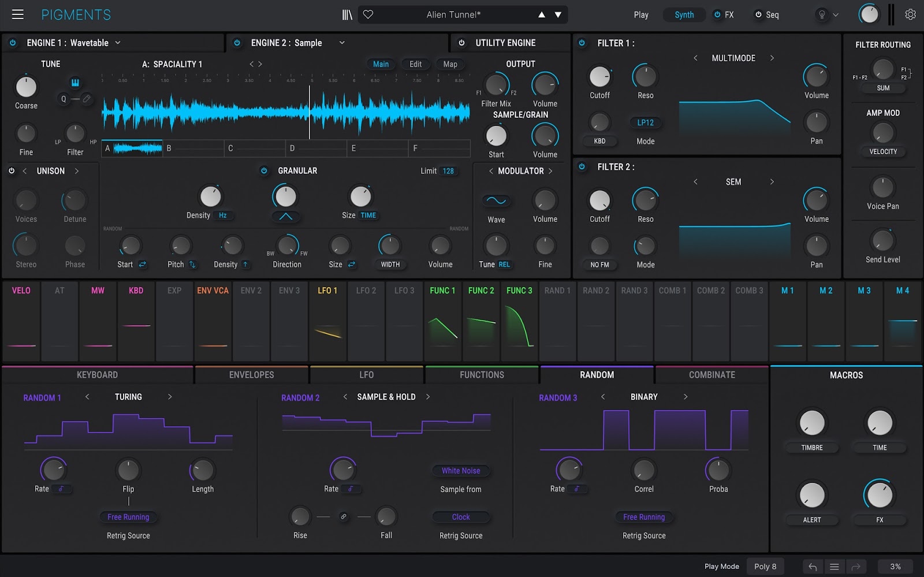The image size is (924, 577).
Task: Toggle Engine 2 Sample power button
Action: [237, 43]
